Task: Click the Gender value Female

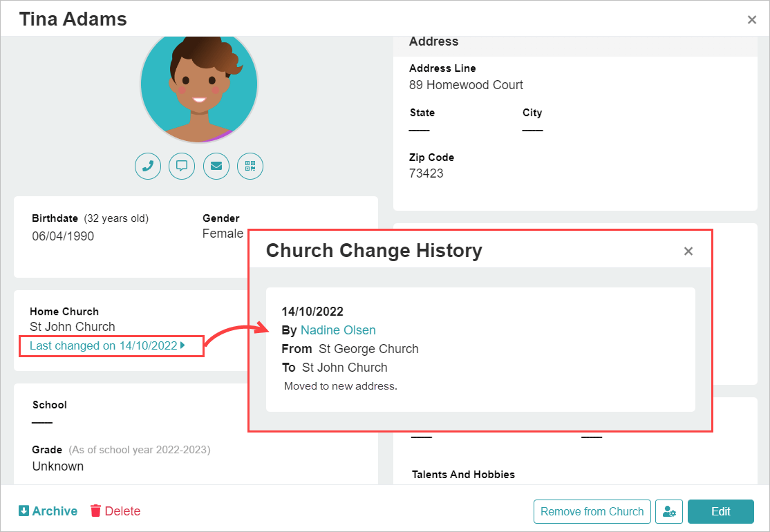Action: coord(223,234)
